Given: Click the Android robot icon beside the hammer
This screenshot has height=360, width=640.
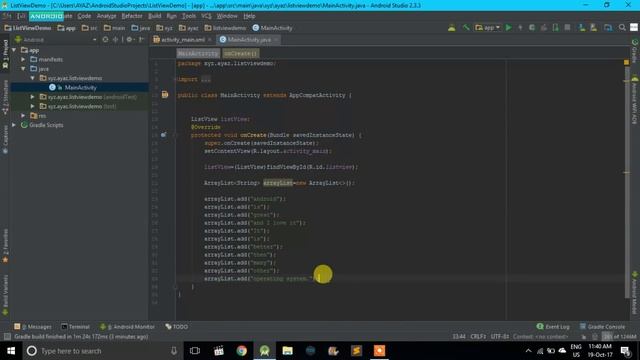Looking at the screenshot, I should 451,28.
